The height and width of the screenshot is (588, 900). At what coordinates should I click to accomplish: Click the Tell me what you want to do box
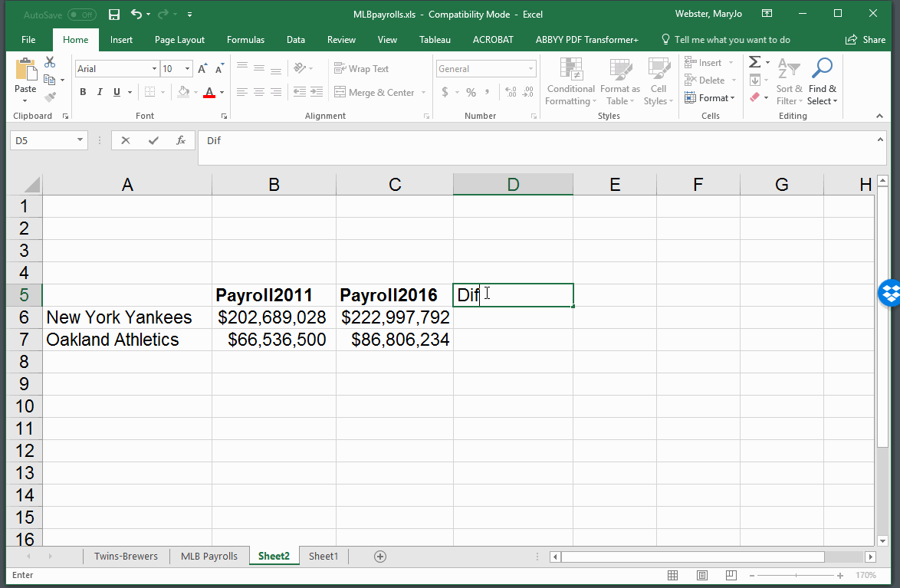(x=726, y=40)
